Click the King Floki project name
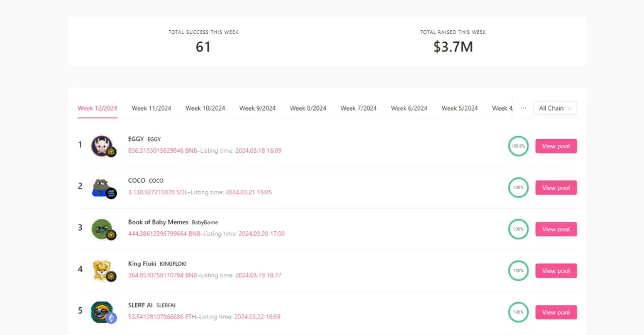Image resolution: width=644 pixels, height=335 pixels. pyautogui.click(x=142, y=263)
